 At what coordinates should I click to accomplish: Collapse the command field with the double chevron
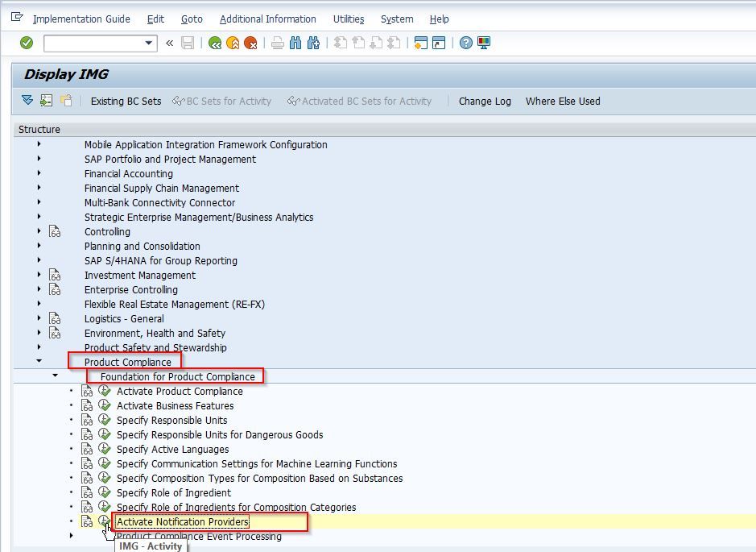coord(169,44)
